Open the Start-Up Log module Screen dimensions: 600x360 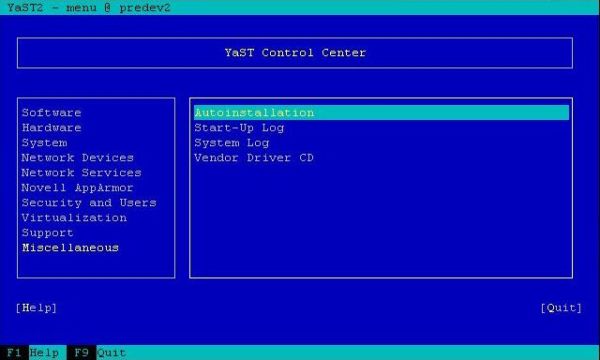click(x=239, y=128)
